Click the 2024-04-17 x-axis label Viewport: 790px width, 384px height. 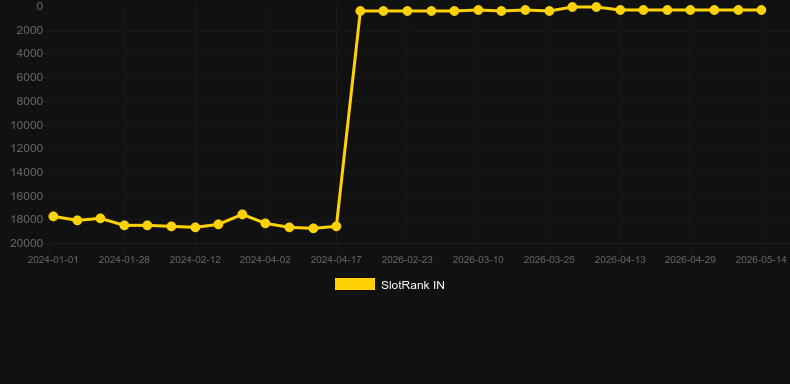tap(336, 260)
